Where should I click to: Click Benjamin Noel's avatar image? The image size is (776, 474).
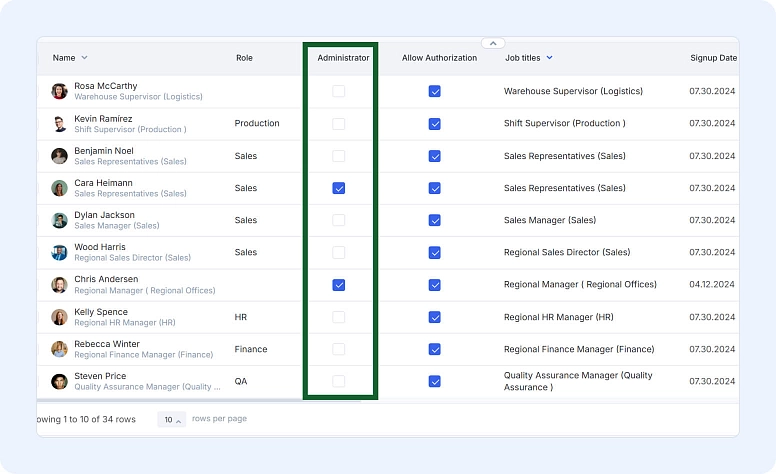tap(60, 156)
